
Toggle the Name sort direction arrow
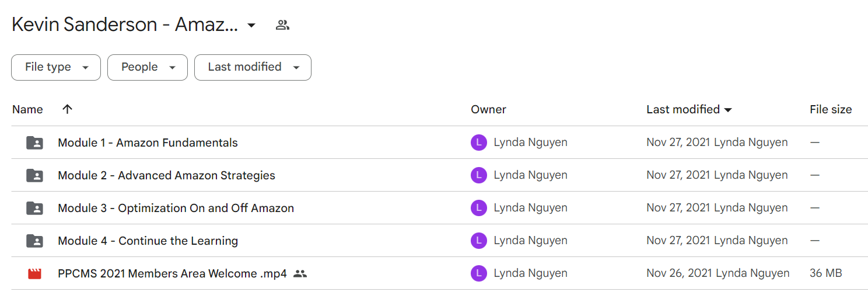click(x=68, y=109)
